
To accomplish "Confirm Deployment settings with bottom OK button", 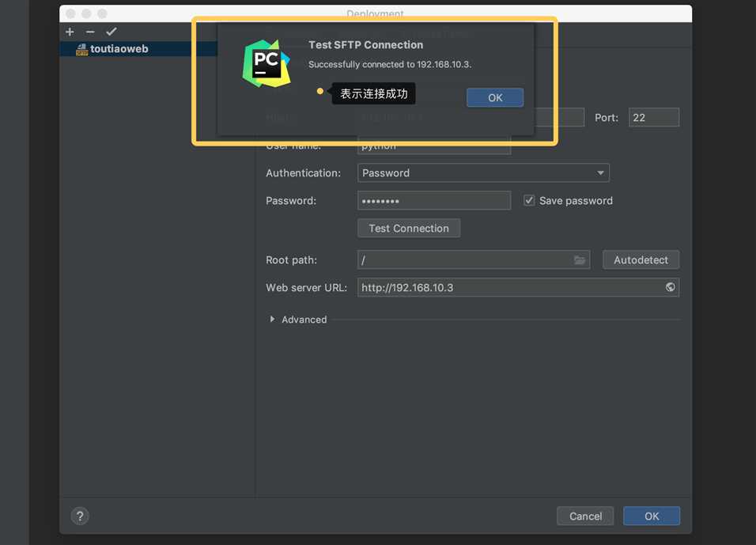I will pyautogui.click(x=652, y=516).
